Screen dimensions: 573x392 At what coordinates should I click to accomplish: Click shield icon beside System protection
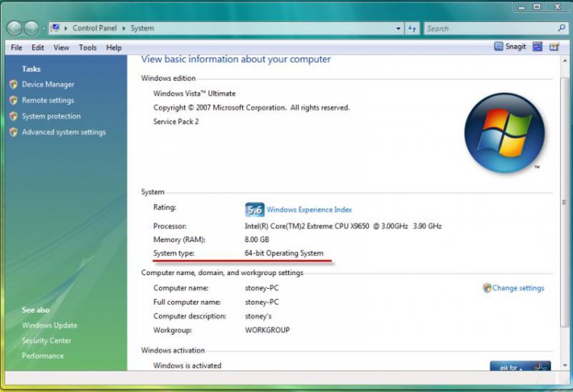point(14,116)
